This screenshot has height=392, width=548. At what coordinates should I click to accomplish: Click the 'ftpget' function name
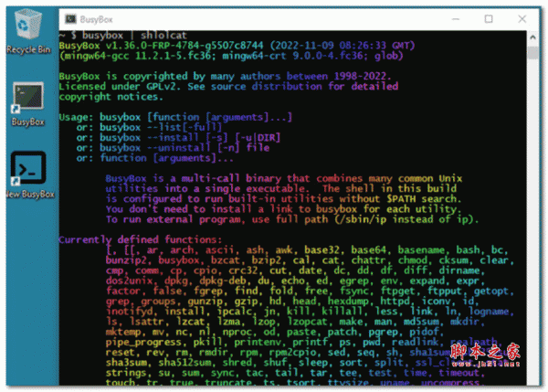click(x=397, y=291)
